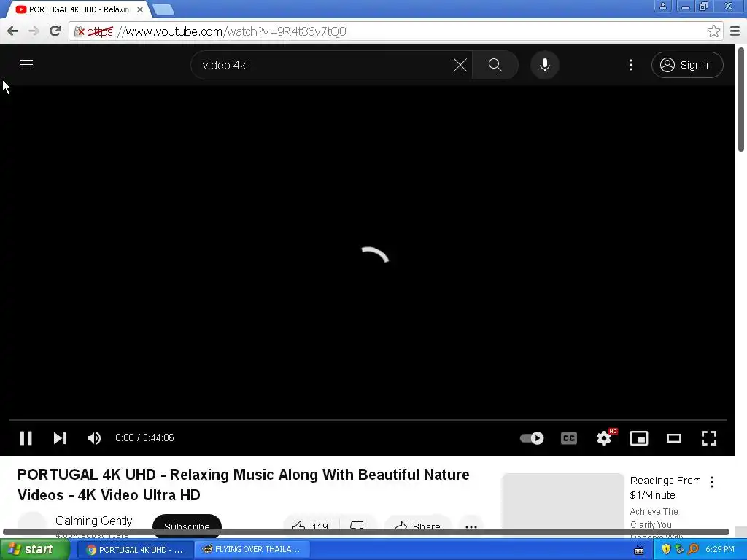The width and height of the screenshot is (747, 560).
Task: Toggle closed captions CC
Action: click(x=569, y=438)
